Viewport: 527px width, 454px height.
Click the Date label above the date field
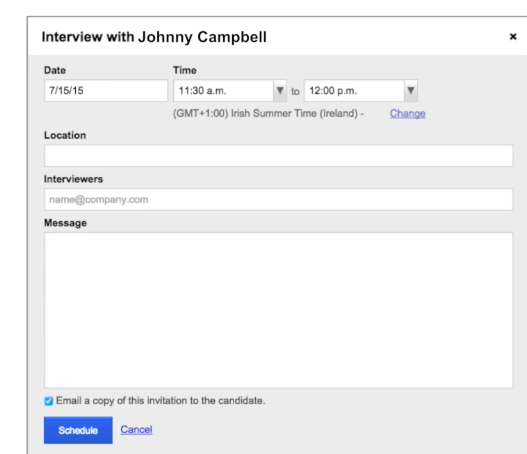(x=55, y=70)
